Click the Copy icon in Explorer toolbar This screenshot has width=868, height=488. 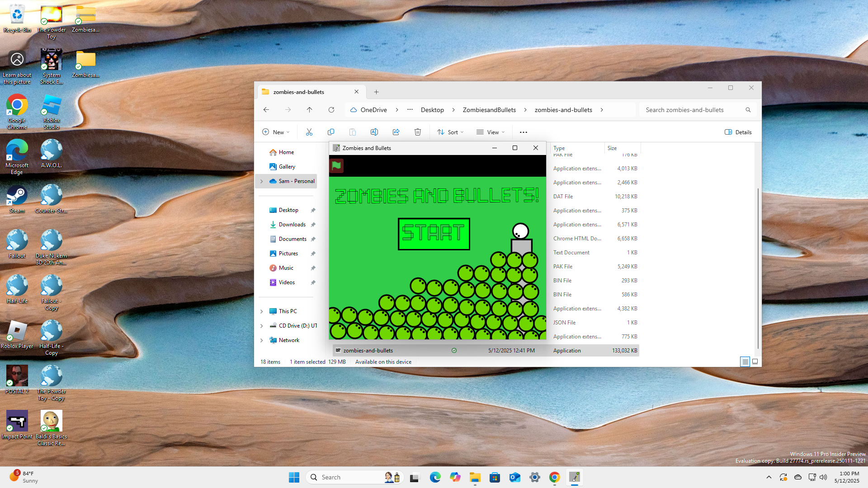331,132
